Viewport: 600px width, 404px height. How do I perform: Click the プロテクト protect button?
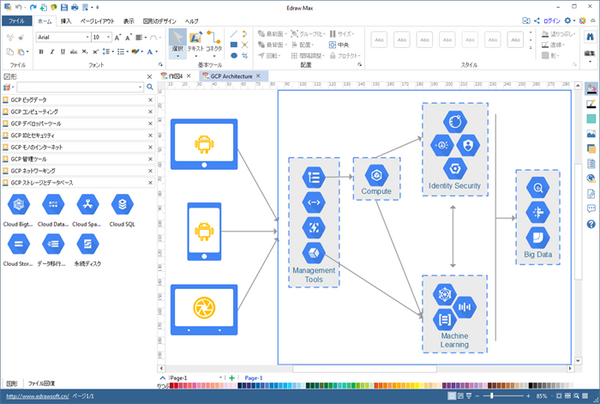pos(345,56)
